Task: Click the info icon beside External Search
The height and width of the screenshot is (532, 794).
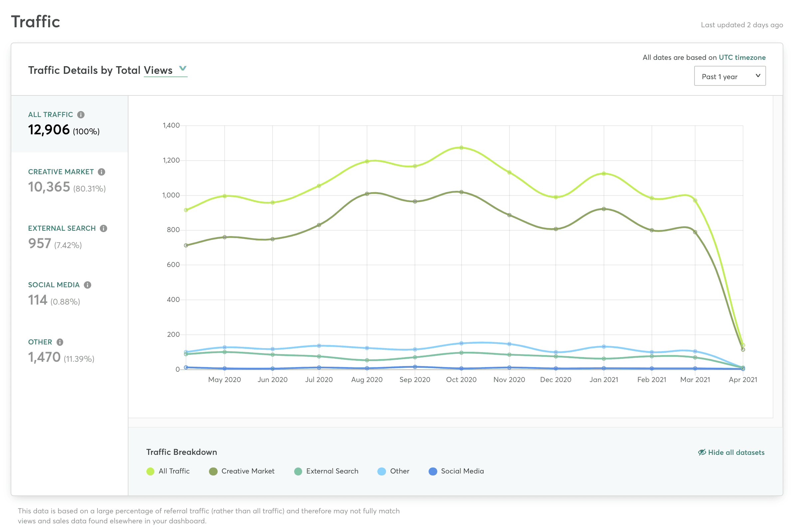Action: pos(103,229)
